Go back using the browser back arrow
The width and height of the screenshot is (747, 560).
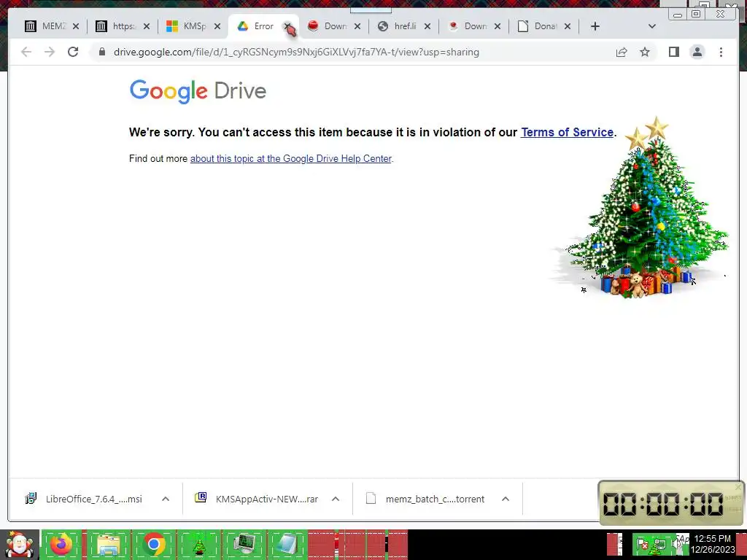click(26, 52)
